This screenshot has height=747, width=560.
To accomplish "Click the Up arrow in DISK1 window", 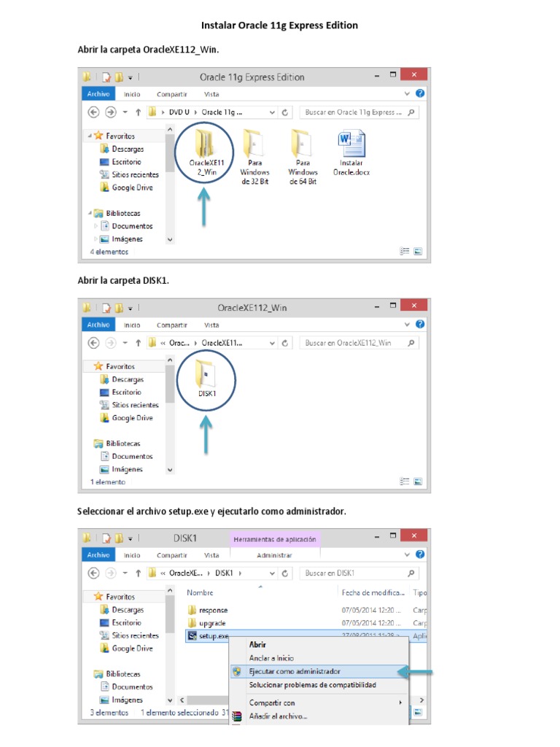I will [x=138, y=573].
